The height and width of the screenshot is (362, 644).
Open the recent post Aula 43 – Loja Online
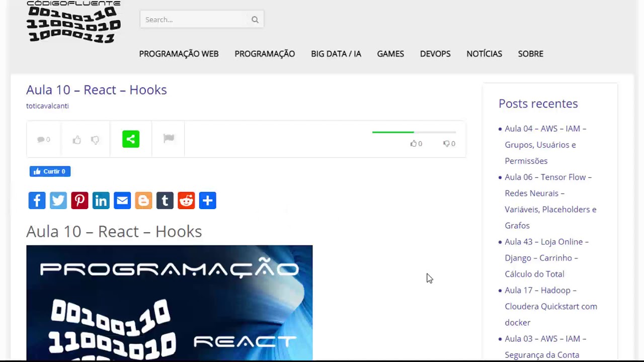546,258
